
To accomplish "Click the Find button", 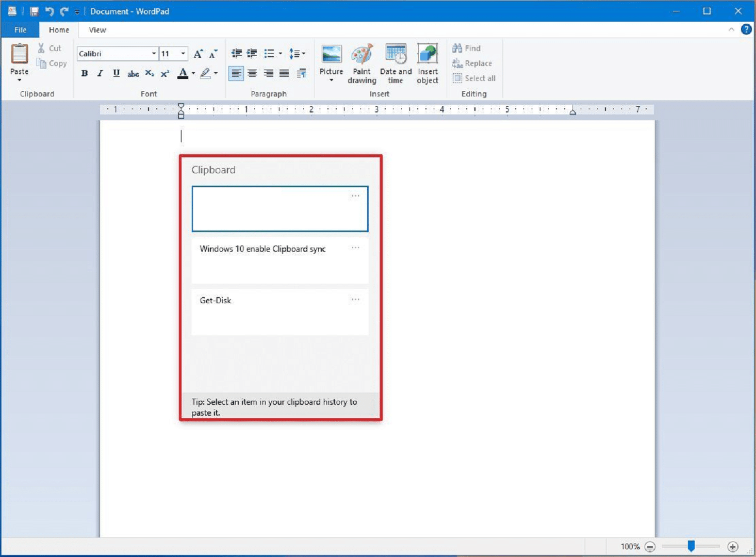I will (466, 48).
